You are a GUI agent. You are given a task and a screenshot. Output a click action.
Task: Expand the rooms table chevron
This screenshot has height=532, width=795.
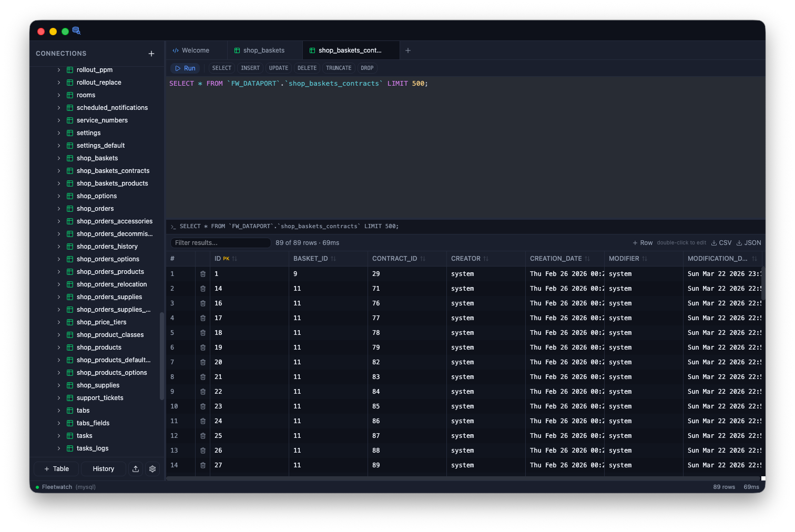(59, 95)
